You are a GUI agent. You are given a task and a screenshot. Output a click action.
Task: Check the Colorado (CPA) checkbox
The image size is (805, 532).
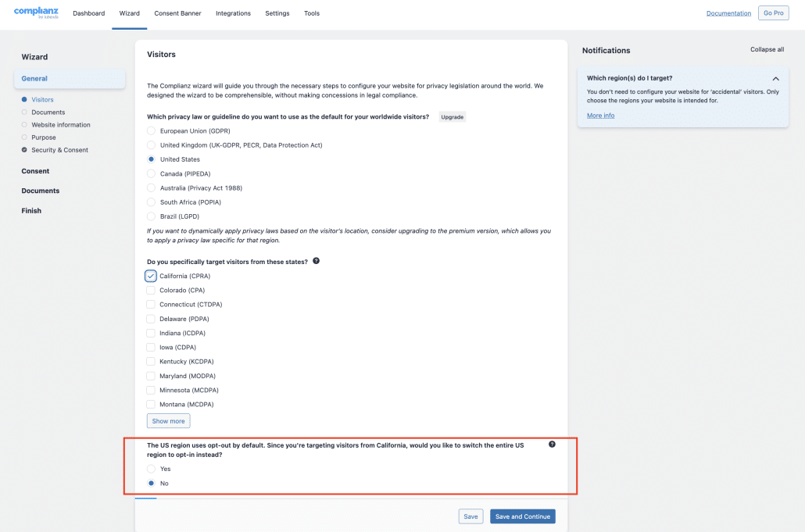pos(150,291)
